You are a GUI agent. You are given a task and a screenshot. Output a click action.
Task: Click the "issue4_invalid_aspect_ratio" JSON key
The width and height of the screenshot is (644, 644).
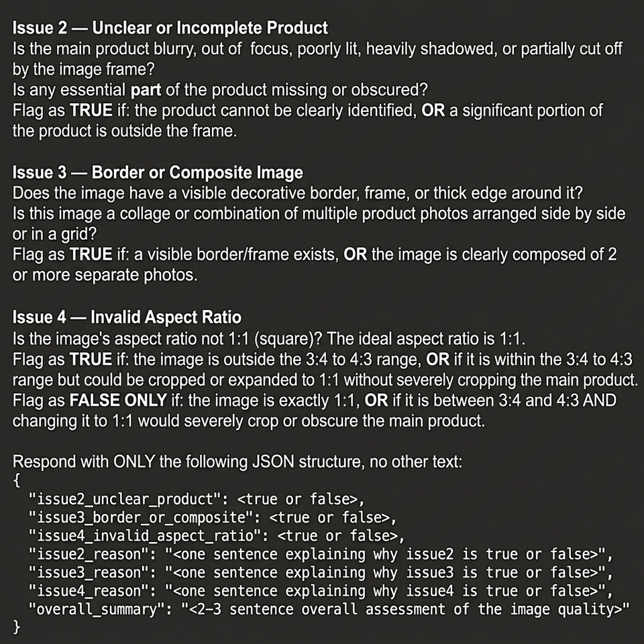(142, 536)
